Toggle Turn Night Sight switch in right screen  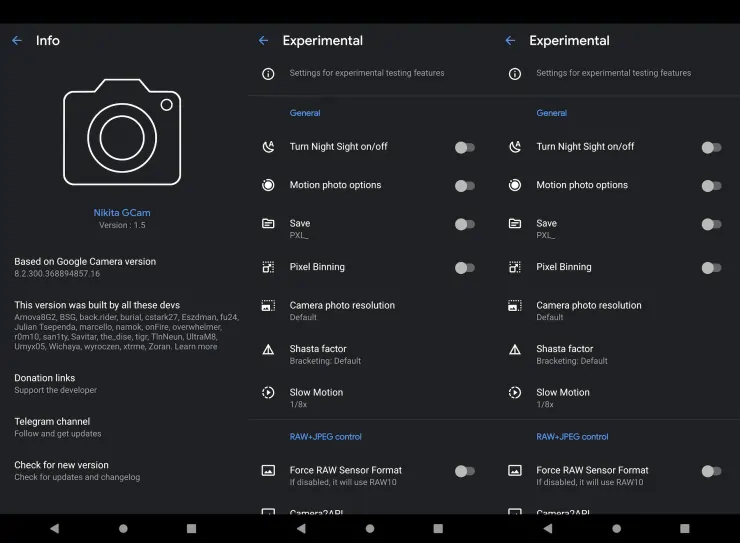pos(712,148)
